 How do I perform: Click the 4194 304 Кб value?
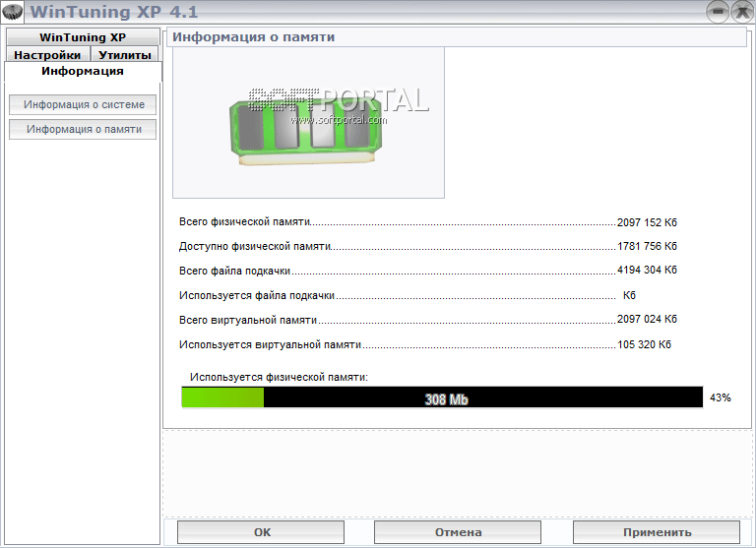[647, 270]
